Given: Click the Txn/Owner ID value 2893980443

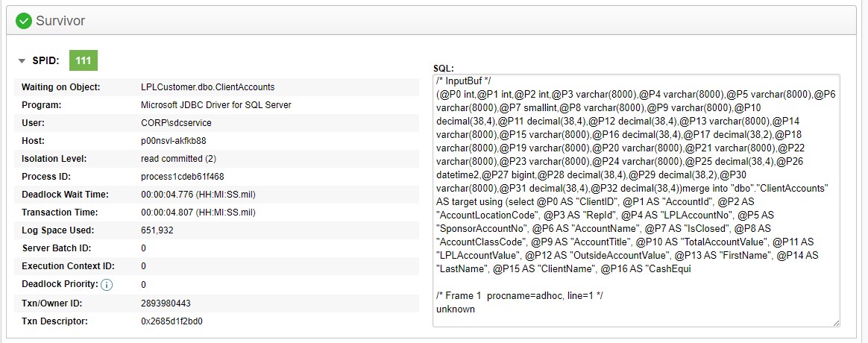Looking at the screenshot, I should click(x=166, y=303).
